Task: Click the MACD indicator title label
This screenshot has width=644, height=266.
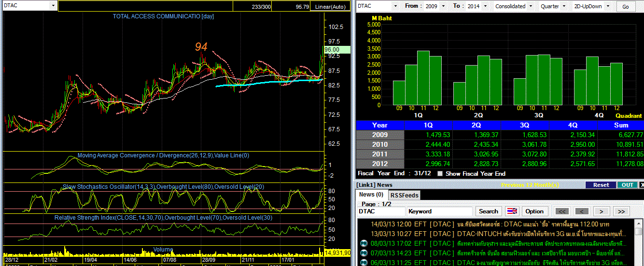Action: [x=163, y=155]
